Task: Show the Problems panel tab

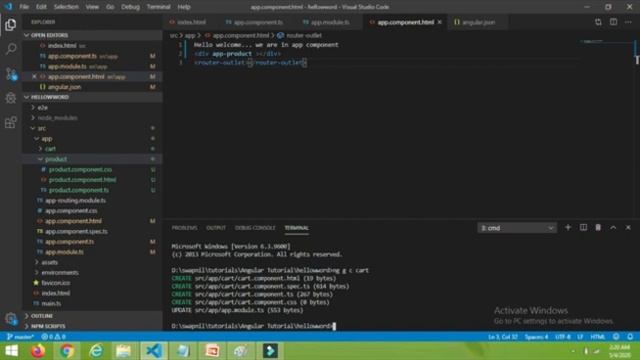Action: pyautogui.click(x=184, y=228)
